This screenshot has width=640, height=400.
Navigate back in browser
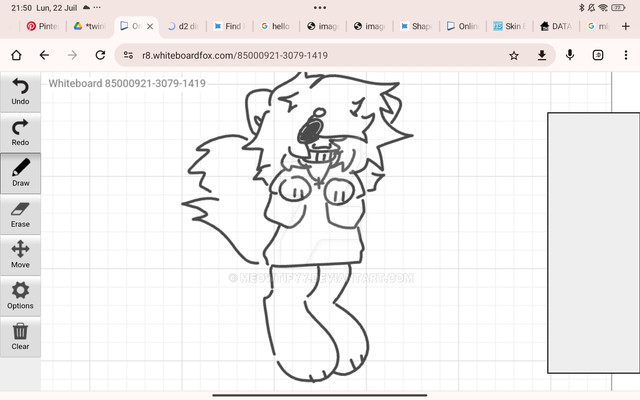[44, 55]
